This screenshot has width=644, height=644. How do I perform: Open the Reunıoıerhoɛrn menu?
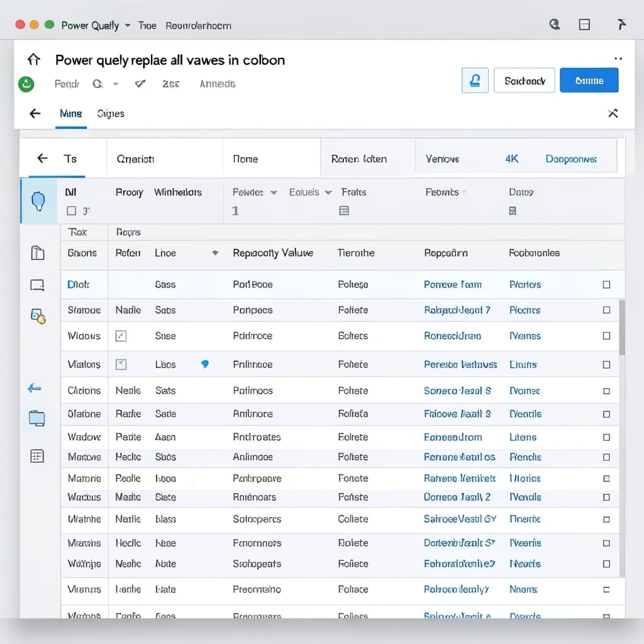[x=198, y=25]
